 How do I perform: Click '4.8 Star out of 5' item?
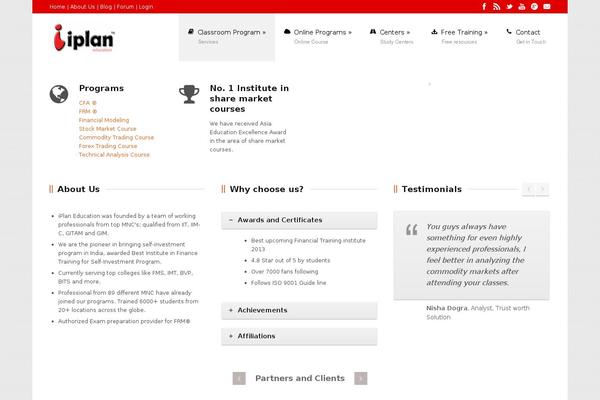[290, 260]
